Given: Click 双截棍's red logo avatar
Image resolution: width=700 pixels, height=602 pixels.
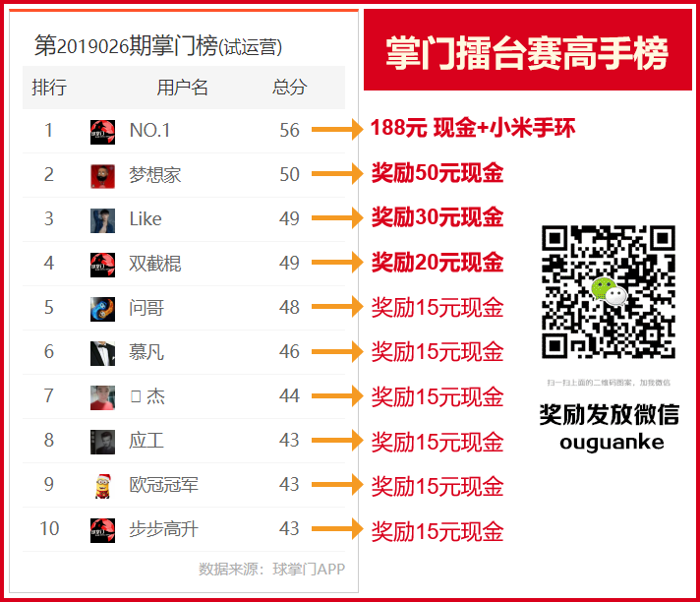Looking at the screenshot, I should 102,265.
